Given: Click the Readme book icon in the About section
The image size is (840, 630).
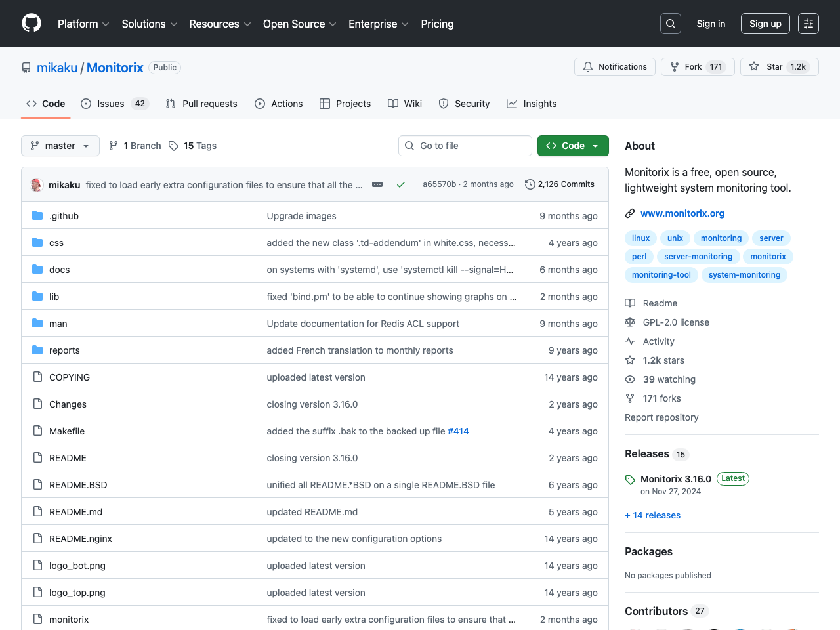Looking at the screenshot, I should 630,303.
